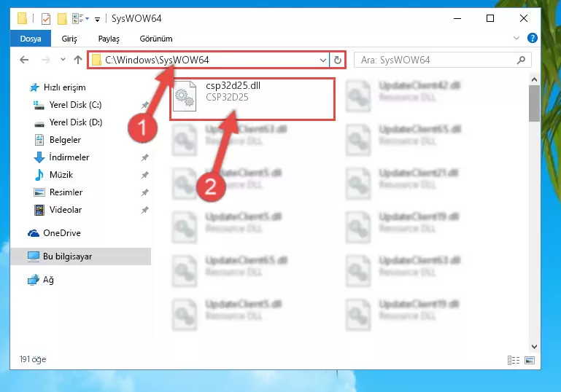Image resolution: width=561 pixels, height=392 pixels.
Task: Open Resimler folder in sidebar
Action: (66, 192)
